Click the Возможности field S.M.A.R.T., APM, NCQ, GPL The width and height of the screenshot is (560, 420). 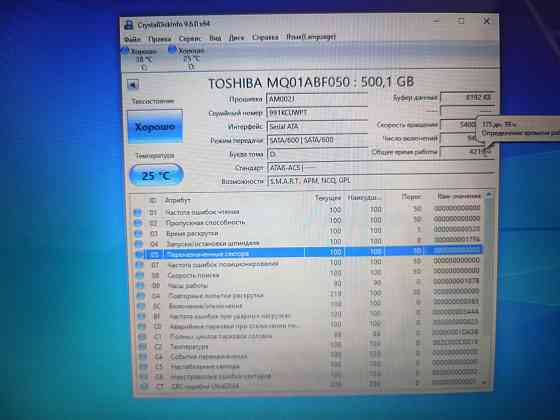tap(381, 181)
